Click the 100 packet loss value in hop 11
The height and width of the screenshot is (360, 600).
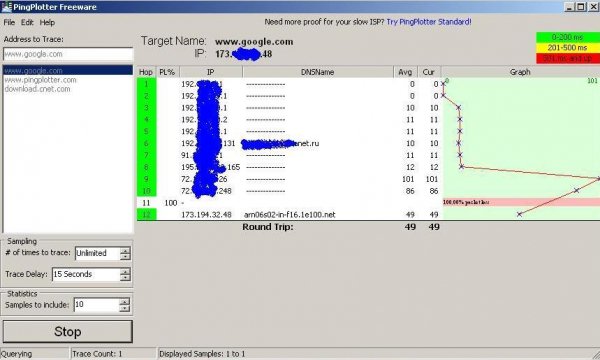(171, 203)
